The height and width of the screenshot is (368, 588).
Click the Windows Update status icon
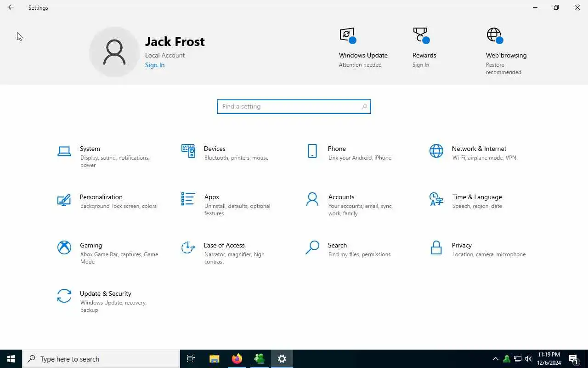(x=348, y=35)
